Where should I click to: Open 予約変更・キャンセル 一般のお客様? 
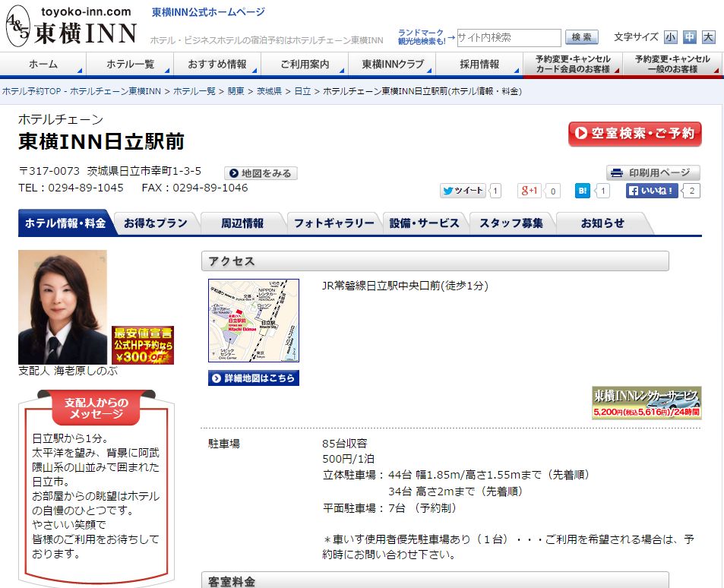(x=672, y=65)
